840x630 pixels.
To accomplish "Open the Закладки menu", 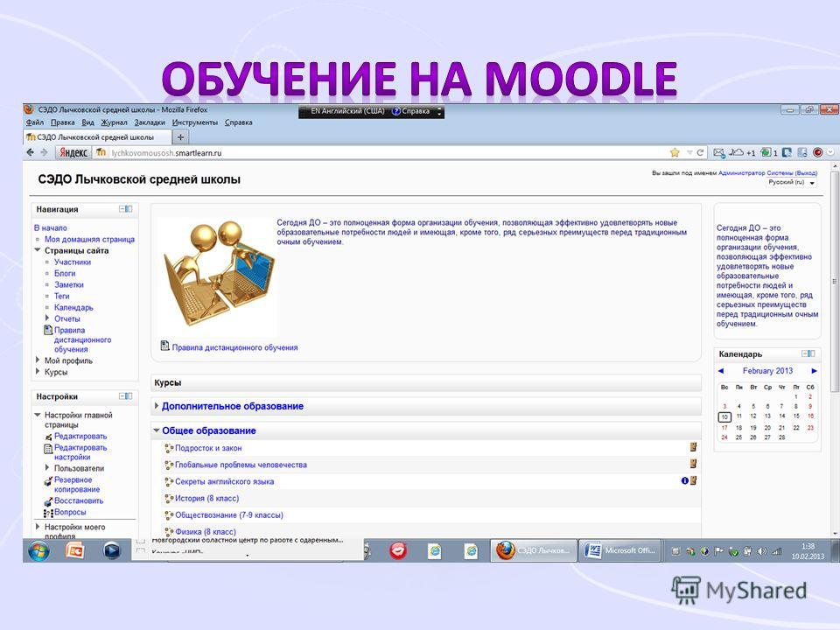I will pos(150,122).
